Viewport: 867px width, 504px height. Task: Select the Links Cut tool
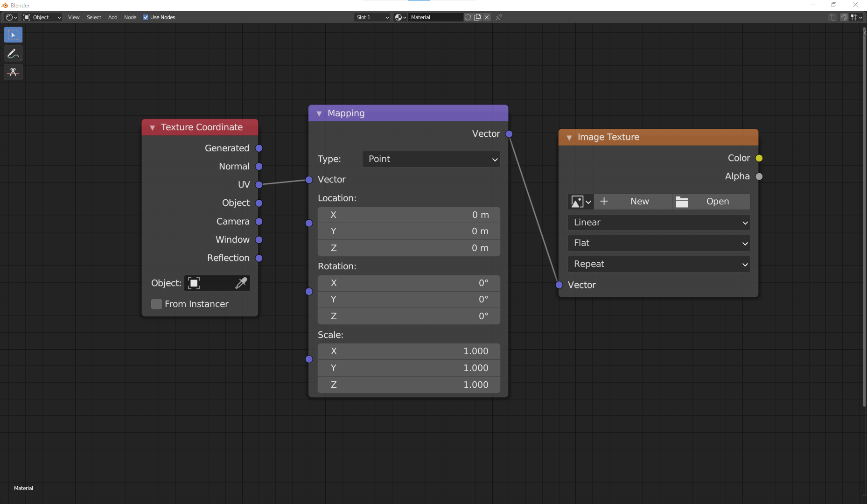(13, 72)
